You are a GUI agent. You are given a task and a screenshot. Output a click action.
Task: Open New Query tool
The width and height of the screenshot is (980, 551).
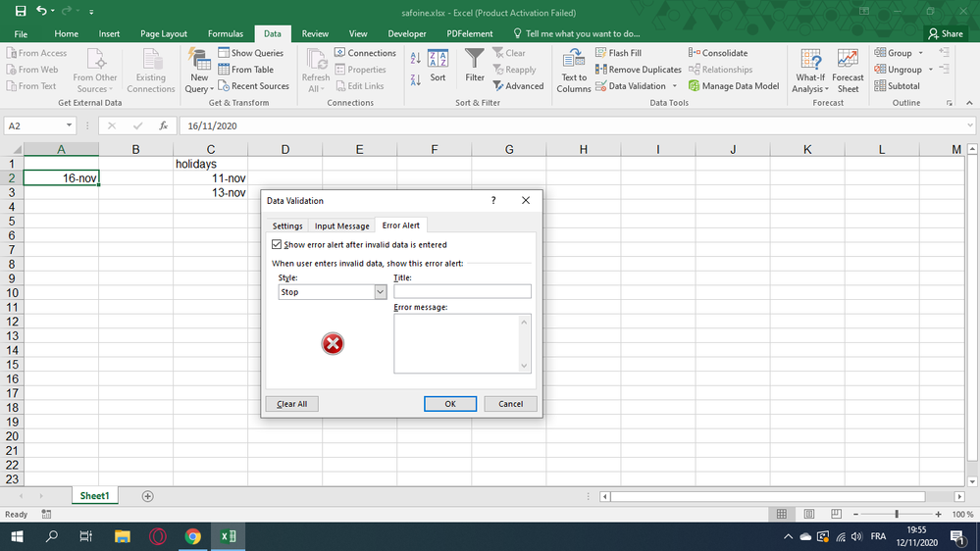pos(199,71)
